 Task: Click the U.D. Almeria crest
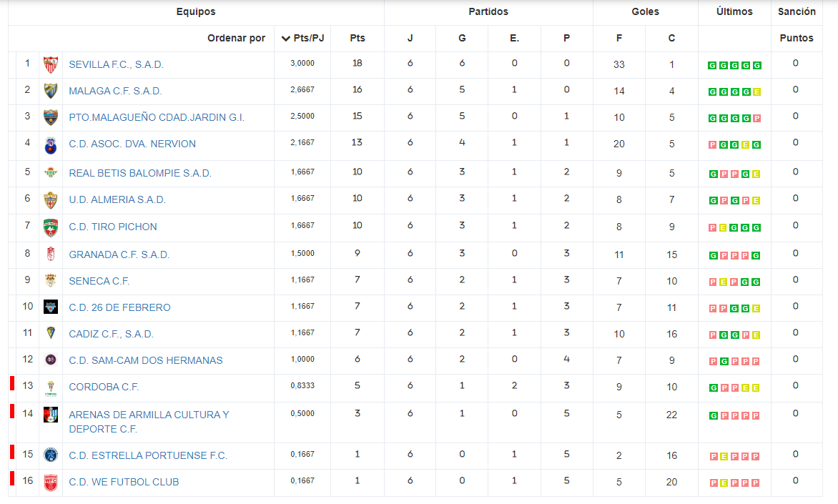pyautogui.click(x=51, y=200)
